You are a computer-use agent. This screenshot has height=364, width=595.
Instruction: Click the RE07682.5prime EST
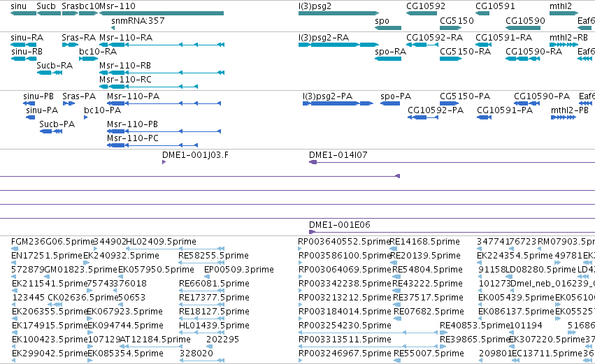point(397,319)
